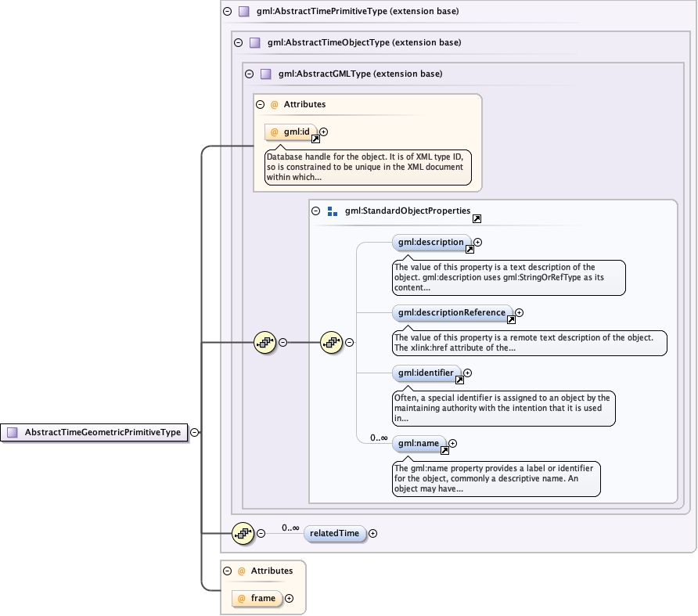This screenshot has width=698, height=616.
Task: Click the purple icon in AbstractTimeGeometricPrimitiveType box
Action: 13,433
